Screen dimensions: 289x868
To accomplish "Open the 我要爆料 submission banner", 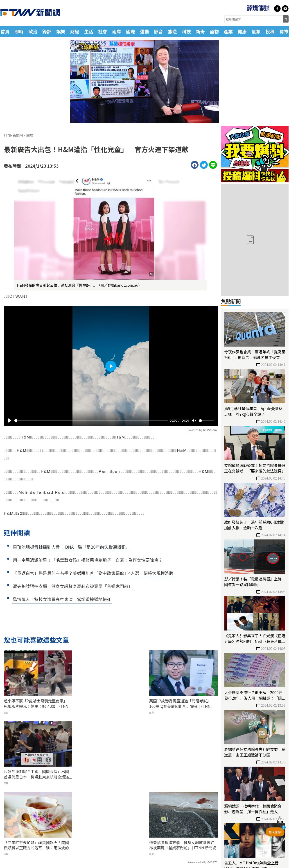I will (255, 154).
